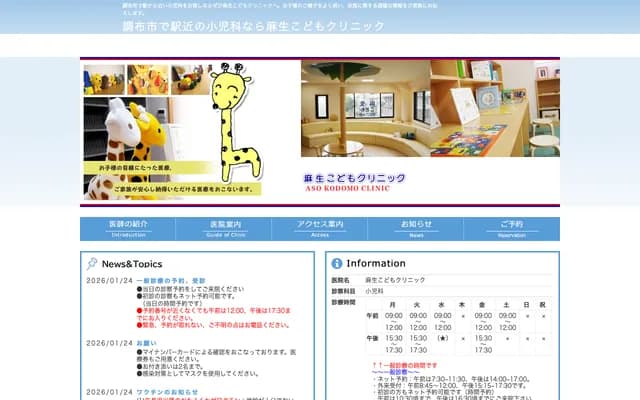This screenshot has height=400, width=640.
Task: Click the 麻生こどもクリニック logo text
Action: [x=355, y=179]
